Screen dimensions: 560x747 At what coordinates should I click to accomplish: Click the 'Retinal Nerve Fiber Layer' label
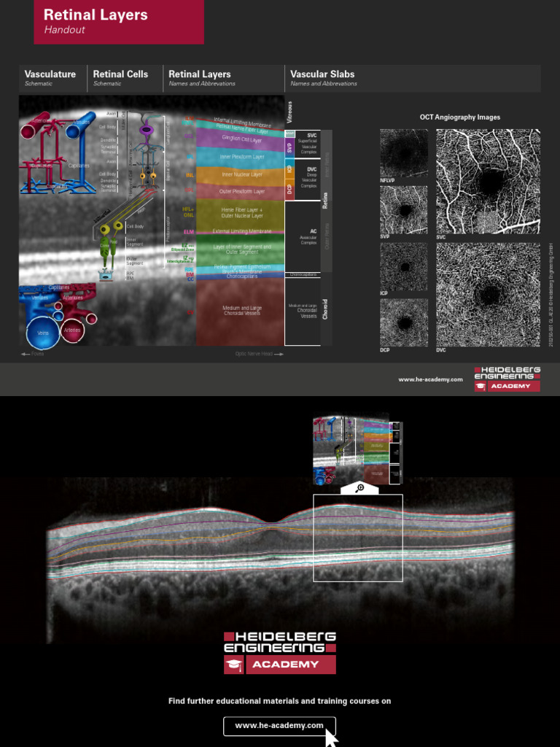[242, 128]
